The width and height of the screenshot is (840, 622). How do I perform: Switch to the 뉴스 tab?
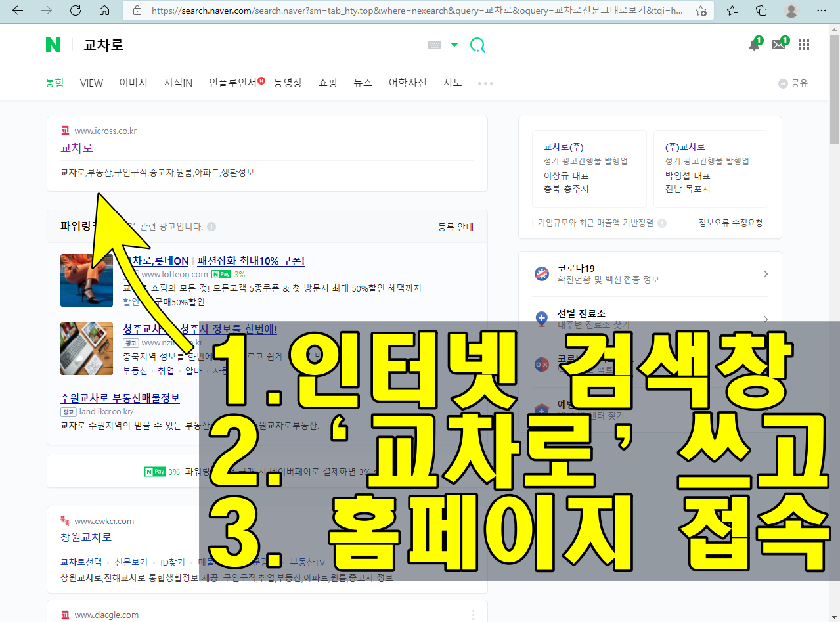click(x=363, y=83)
